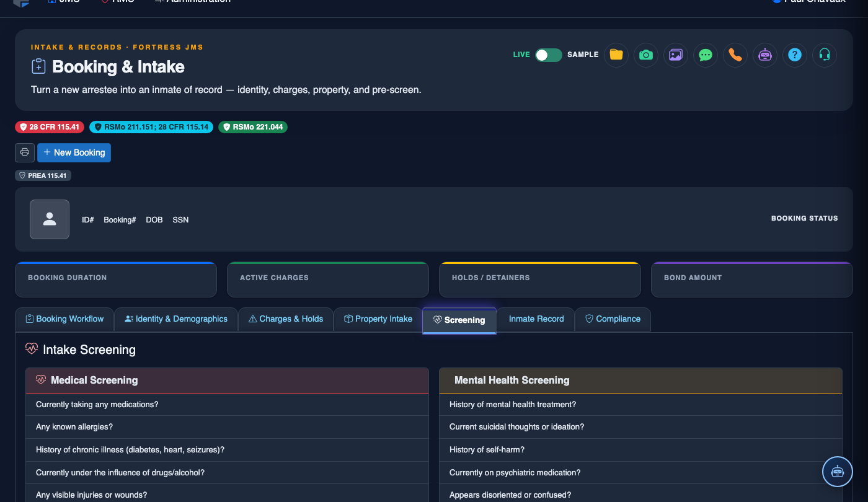Click the Bond Amount card

(752, 280)
